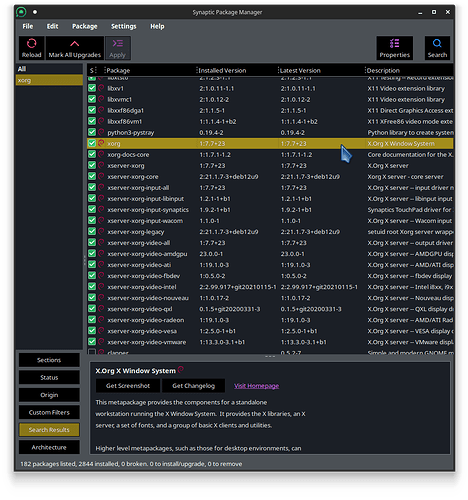Switch to the Sections filter button
The height and width of the screenshot is (500, 468).
[x=49, y=360]
